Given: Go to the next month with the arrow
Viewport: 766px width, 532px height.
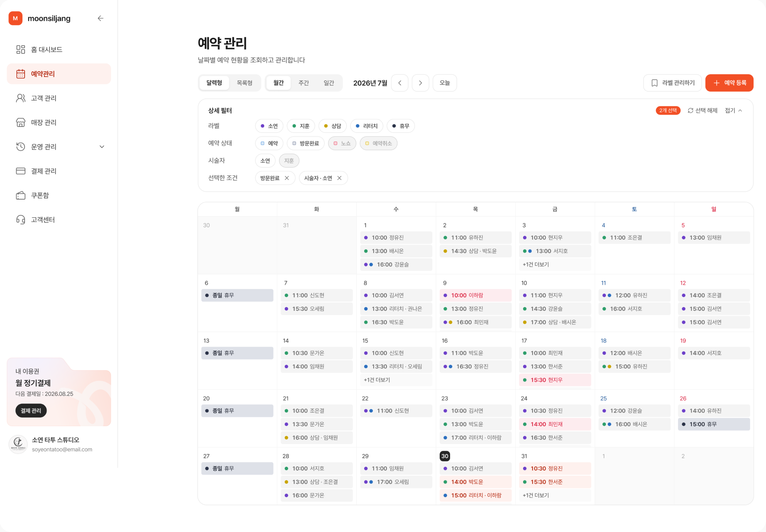Looking at the screenshot, I should pos(421,83).
